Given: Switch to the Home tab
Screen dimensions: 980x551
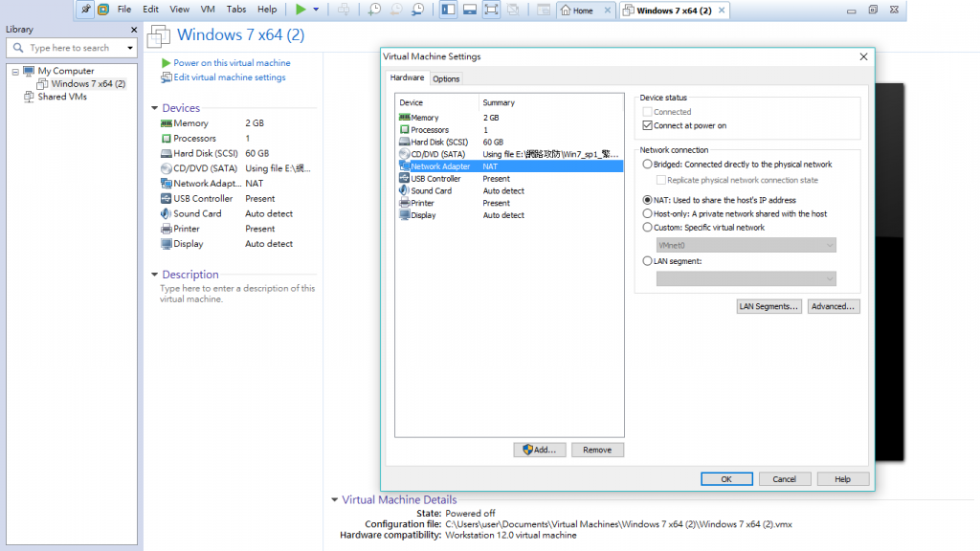Looking at the screenshot, I should (x=577, y=10).
